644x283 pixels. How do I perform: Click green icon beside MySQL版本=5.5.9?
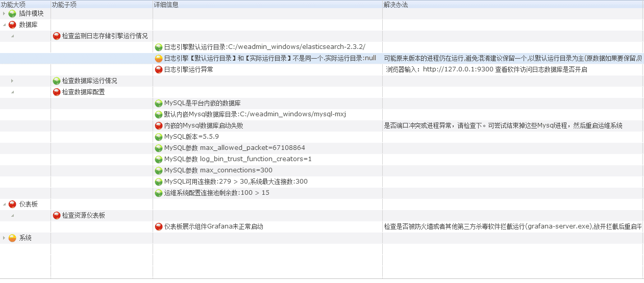point(159,137)
